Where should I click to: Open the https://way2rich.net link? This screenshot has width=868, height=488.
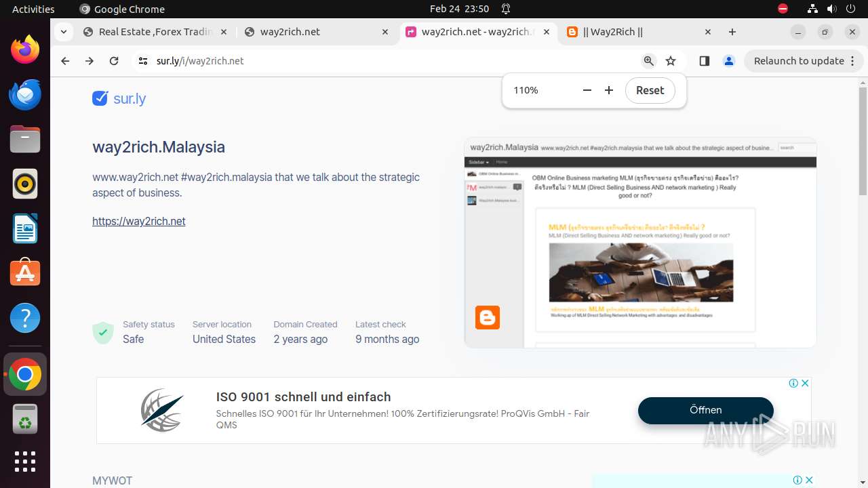[x=139, y=221]
